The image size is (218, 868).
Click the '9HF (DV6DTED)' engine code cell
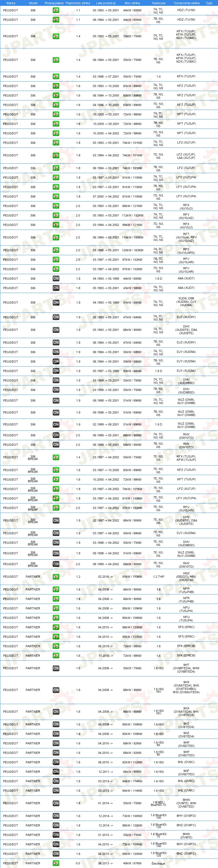(x=186, y=772)
